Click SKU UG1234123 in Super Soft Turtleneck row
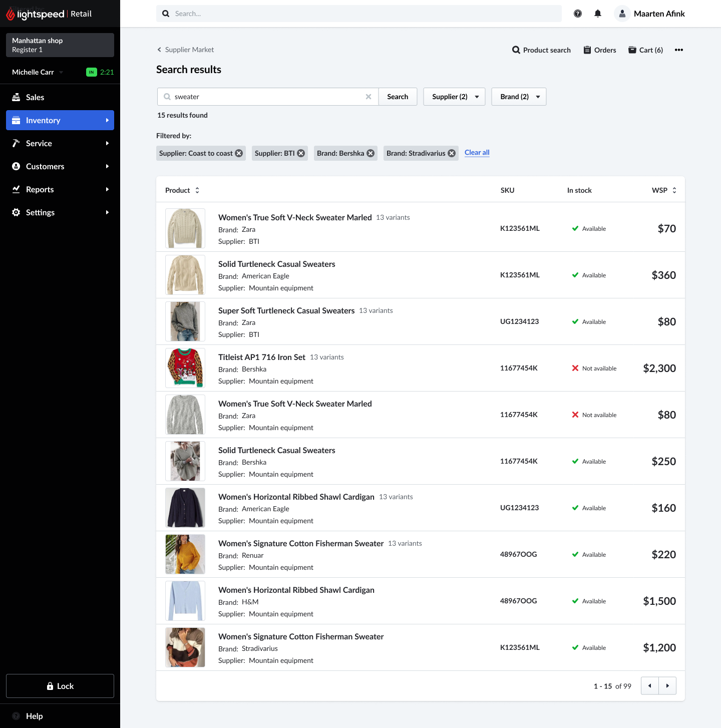Image resolution: width=721 pixels, height=728 pixels. (x=519, y=321)
